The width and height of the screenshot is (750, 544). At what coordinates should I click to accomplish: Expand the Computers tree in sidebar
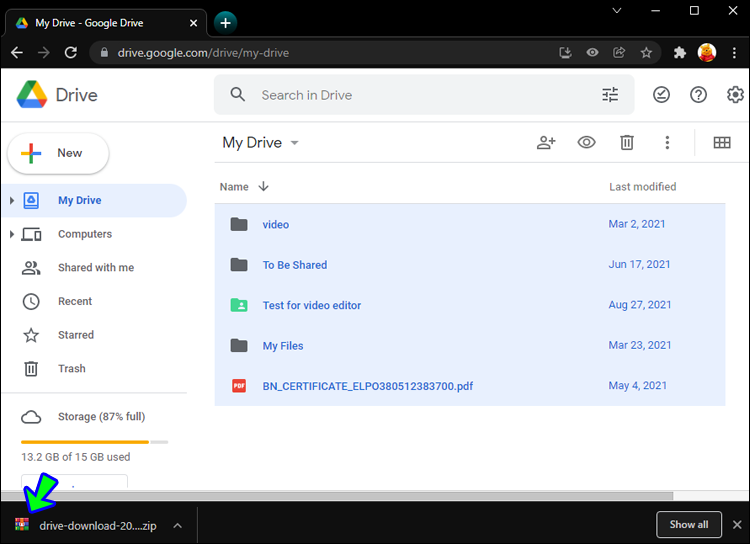coord(12,234)
